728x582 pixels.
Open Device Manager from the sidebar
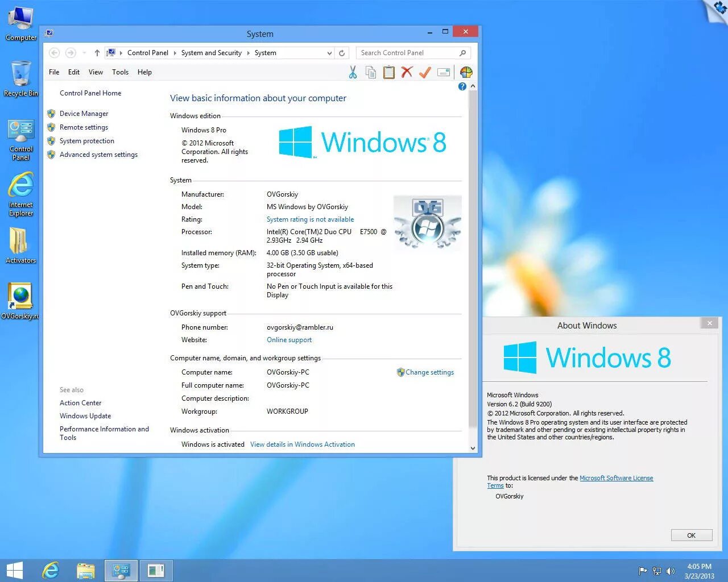click(84, 114)
